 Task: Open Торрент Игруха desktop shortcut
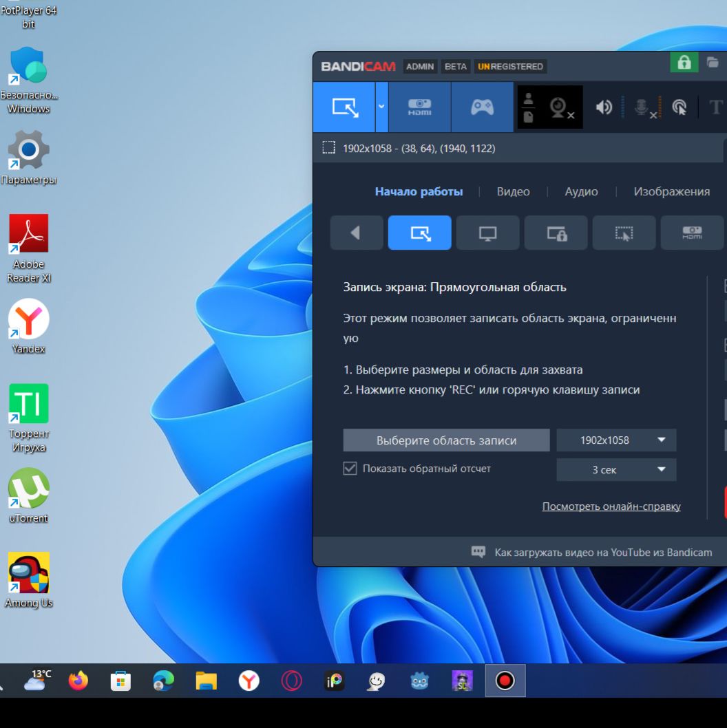pyautogui.click(x=29, y=419)
